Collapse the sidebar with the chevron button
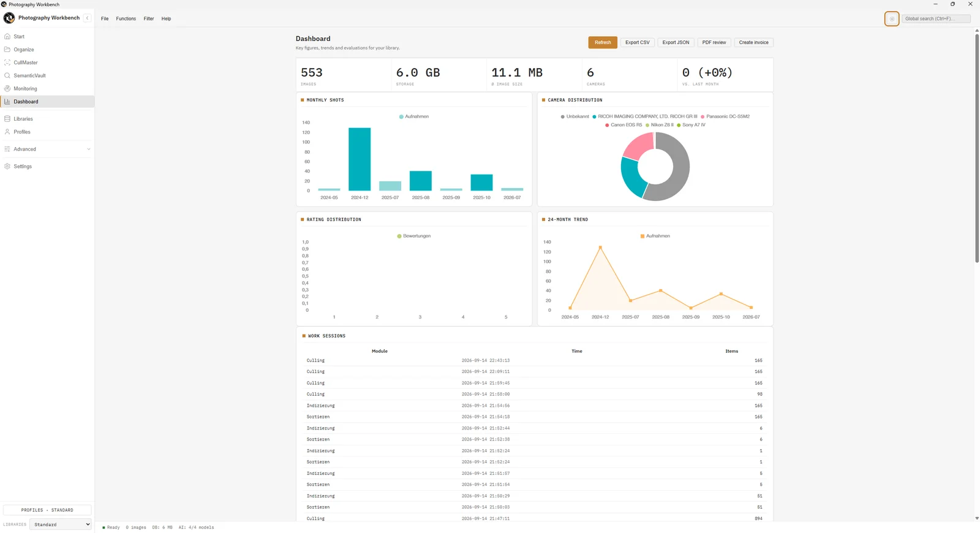The width and height of the screenshot is (980, 533). [87, 18]
